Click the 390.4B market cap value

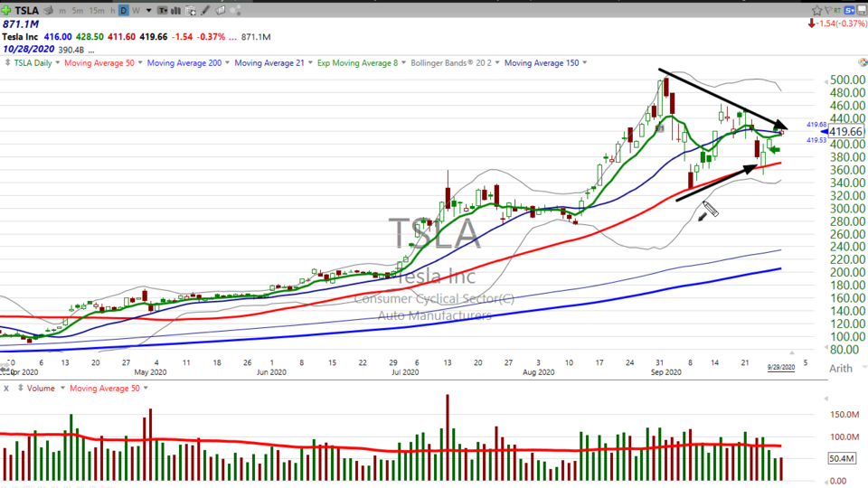(71, 50)
